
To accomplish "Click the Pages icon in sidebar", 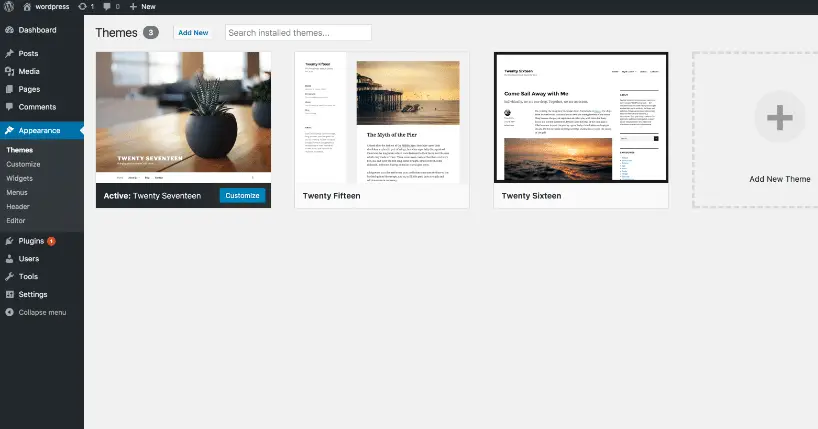I will pos(9,89).
